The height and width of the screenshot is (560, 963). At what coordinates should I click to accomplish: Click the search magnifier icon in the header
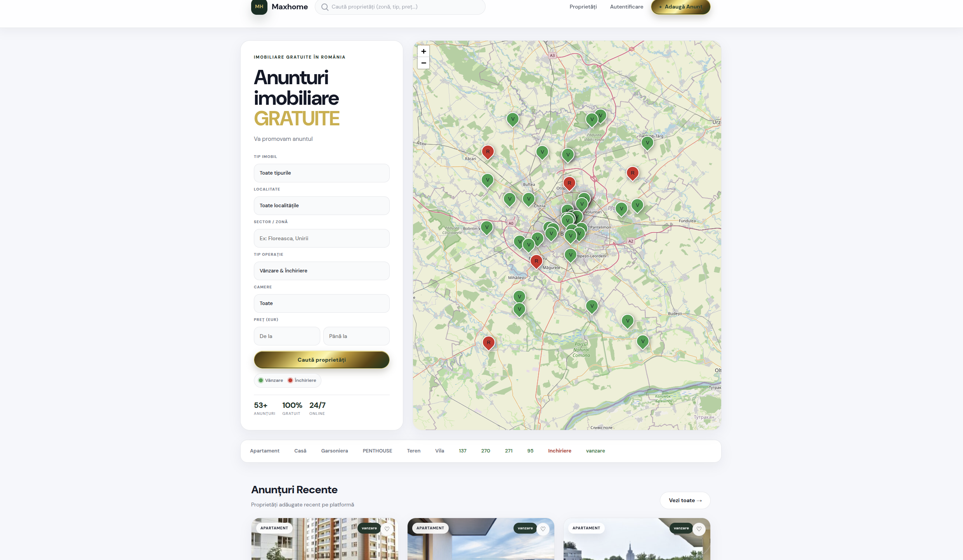click(325, 7)
